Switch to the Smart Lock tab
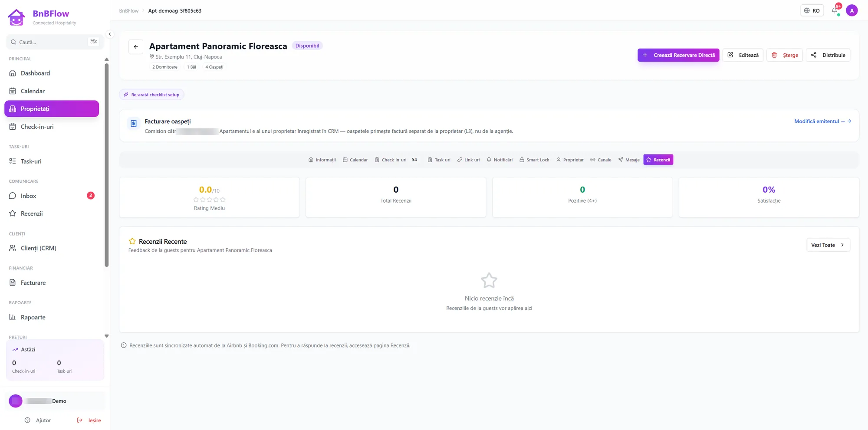 pyautogui.click(x=534, y=160)
